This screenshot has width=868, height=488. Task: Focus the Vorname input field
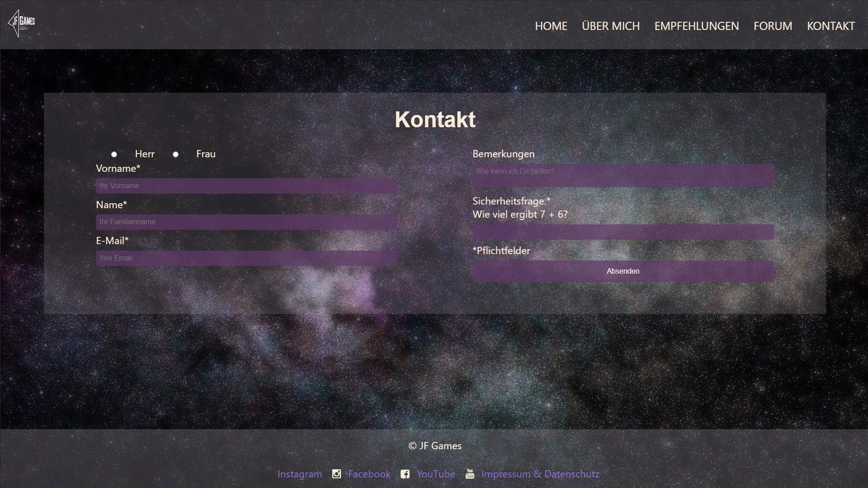coord(246,186)
